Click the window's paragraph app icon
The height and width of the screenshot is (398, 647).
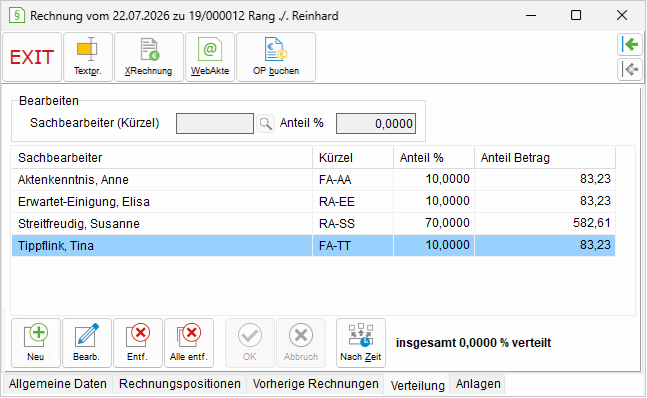[x=17, y=16]
